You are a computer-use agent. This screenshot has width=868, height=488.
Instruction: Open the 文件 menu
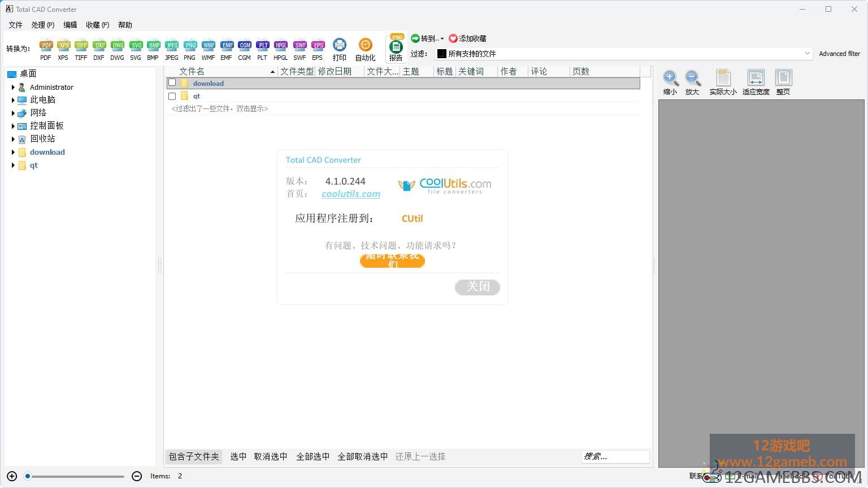[15, 25]
